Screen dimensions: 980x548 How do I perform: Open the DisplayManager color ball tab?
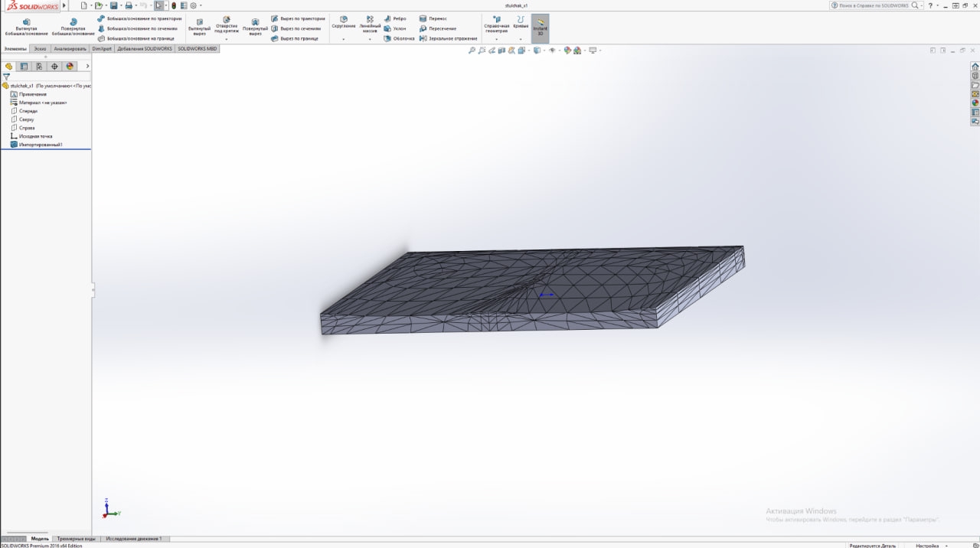[70, 67]
